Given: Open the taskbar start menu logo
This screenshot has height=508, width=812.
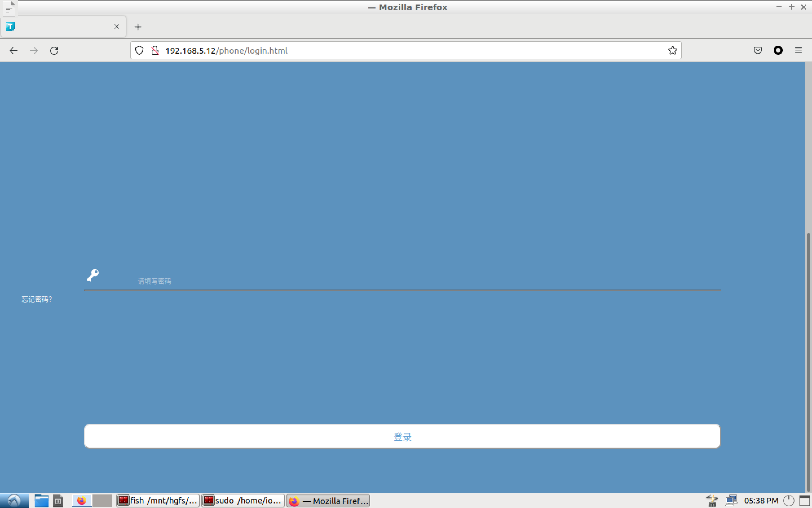Looking at the screenshot, I should pos(14,501).
